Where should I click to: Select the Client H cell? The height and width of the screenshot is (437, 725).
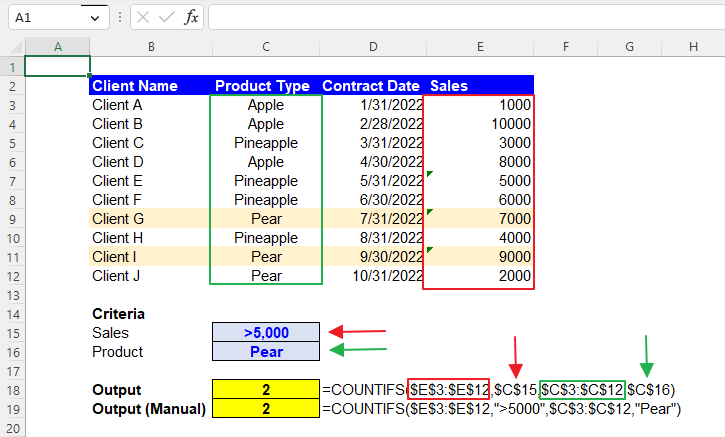point(151,238)
